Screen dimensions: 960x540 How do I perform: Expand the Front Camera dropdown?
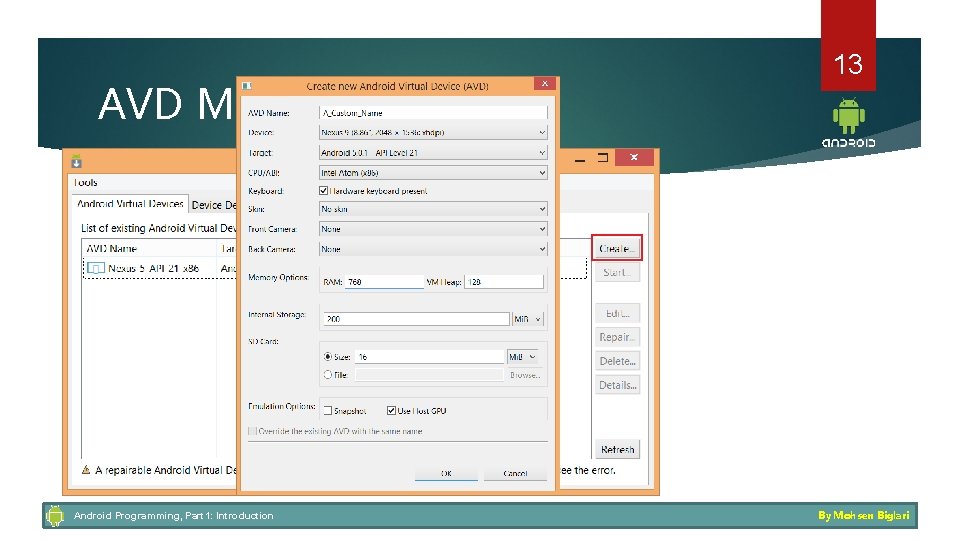coord(433,229)
